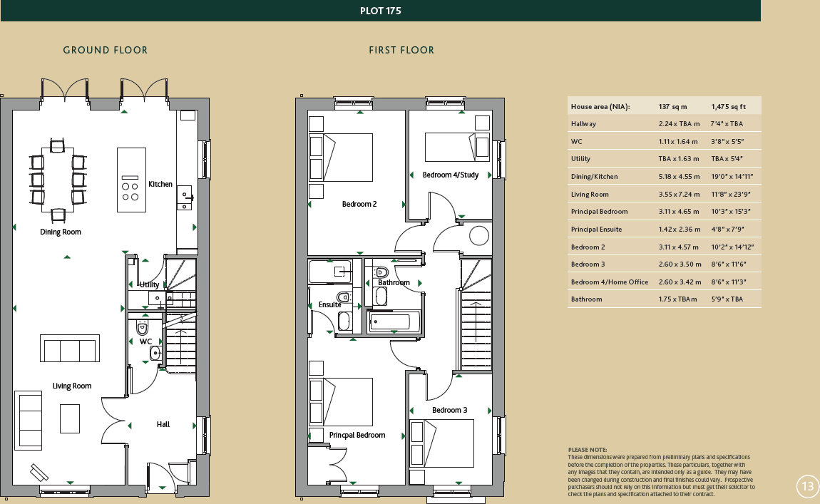Select the GROUND FLOOR heading

106,50
